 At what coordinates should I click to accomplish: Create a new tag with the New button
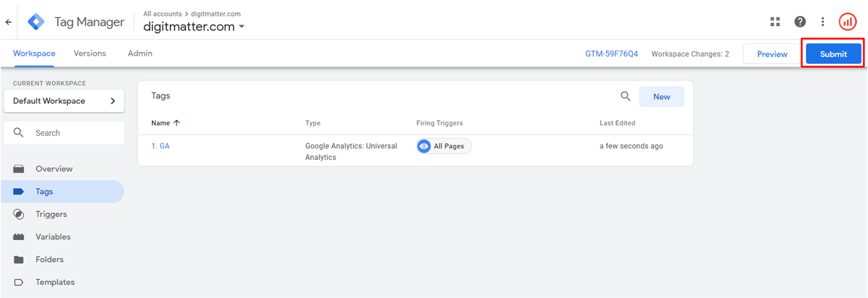pyautogui.click(x=662, y=96)
